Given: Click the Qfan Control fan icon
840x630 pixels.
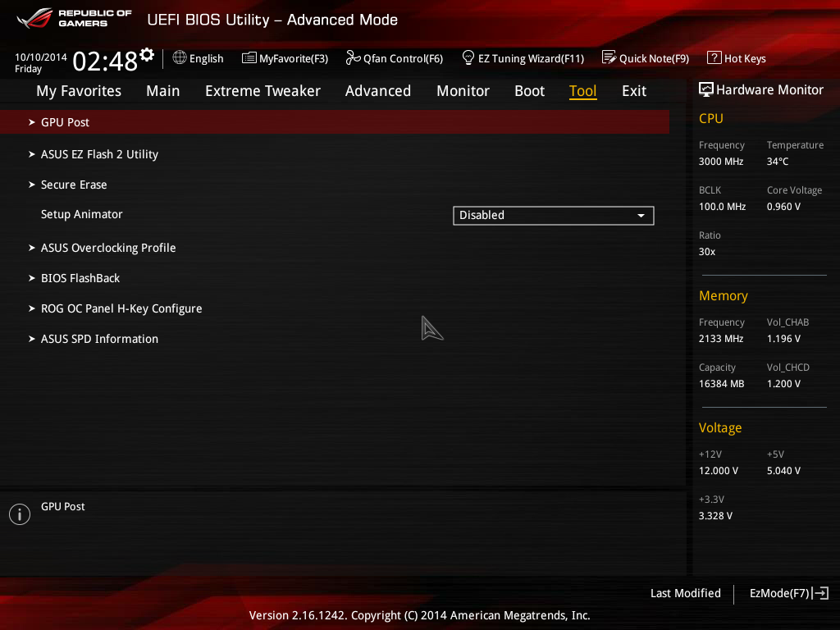Looking at the screenshot, I should coord(353,57).
